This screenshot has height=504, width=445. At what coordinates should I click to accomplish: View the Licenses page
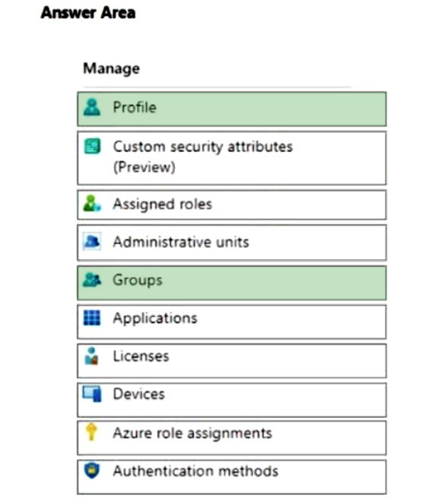pyautogui.click(x=232, y=361)
